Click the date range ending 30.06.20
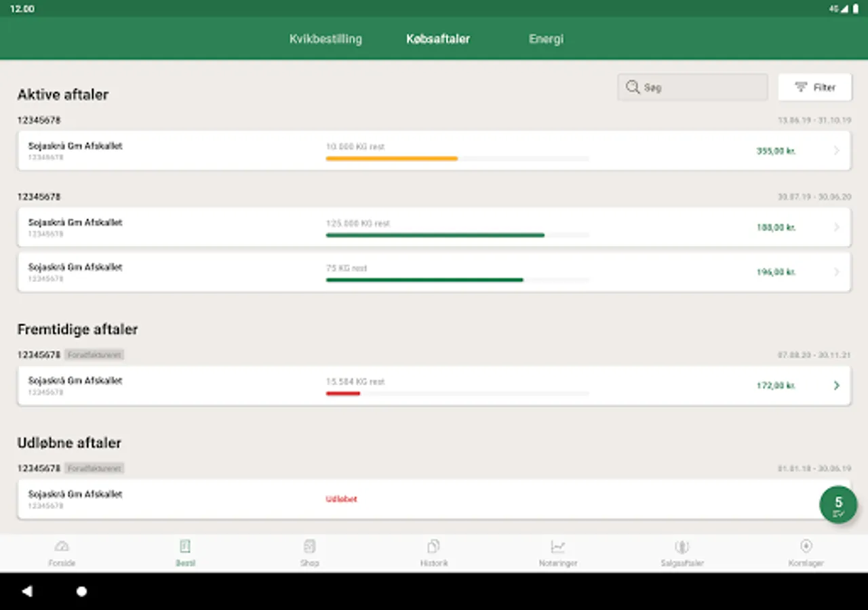Screen dimensions: 868x610 [814, 197]
